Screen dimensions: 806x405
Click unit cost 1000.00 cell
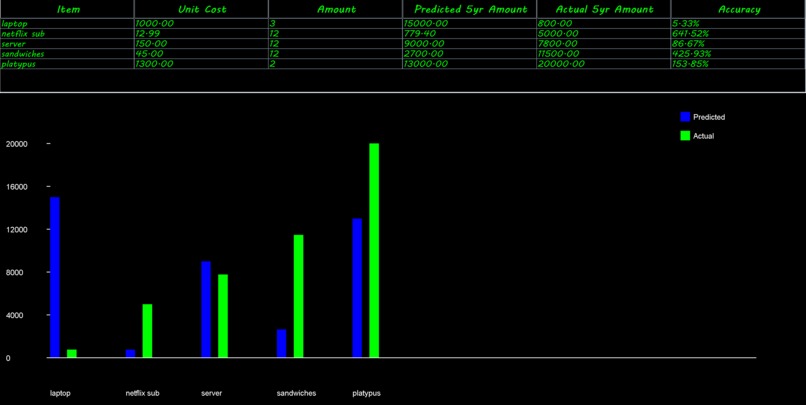(201, 24)
